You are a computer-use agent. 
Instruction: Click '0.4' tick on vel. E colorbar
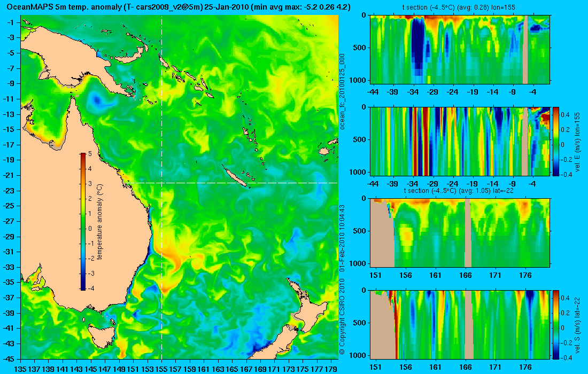tap(566, 115)
